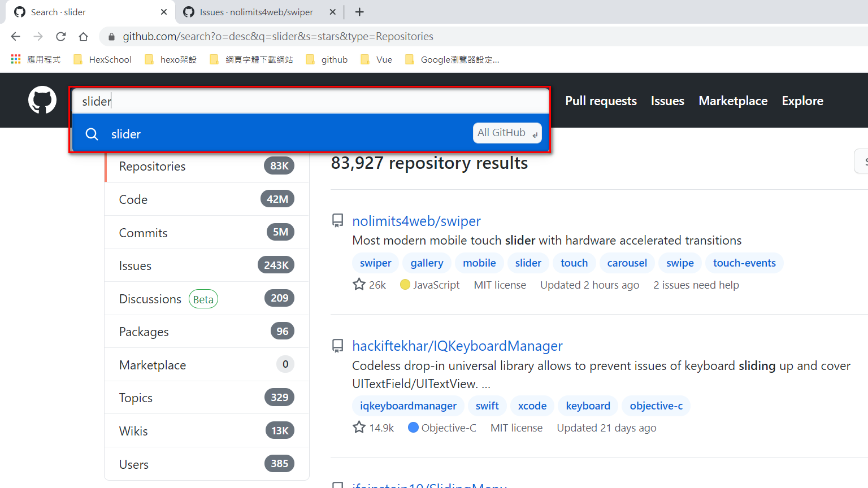Screen dimensions: 868x488
Task: Open the hexo架設 bookmark folder
Action: [171, 59]
